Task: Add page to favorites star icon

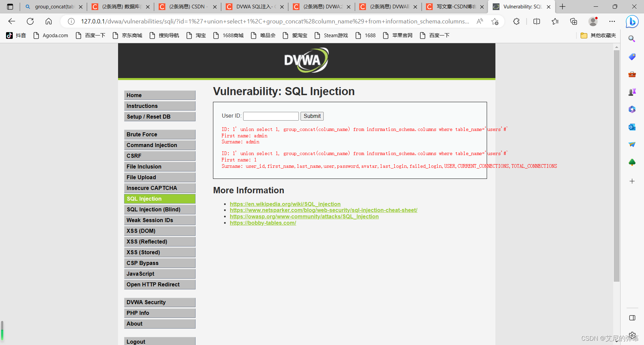Action: click(495, 21)
